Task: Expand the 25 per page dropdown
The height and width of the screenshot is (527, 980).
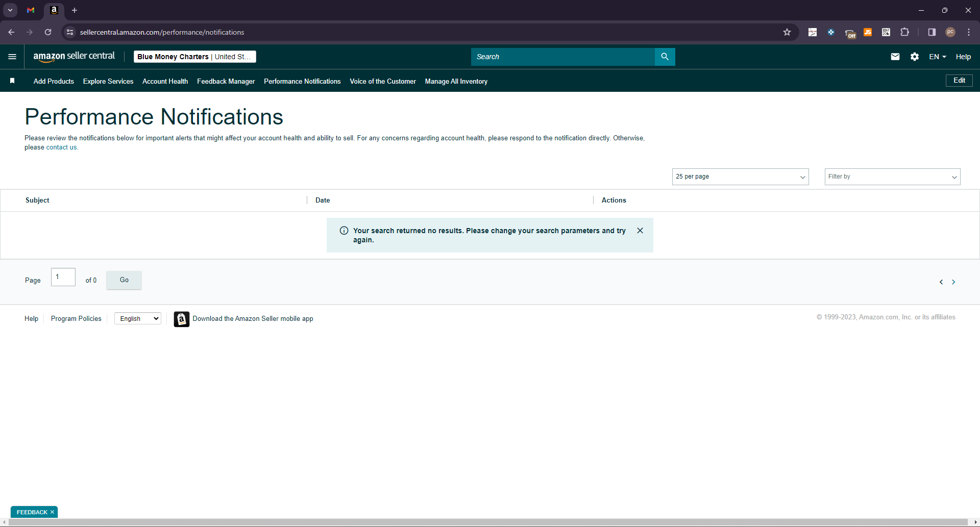Action: (x=740, y=177)
